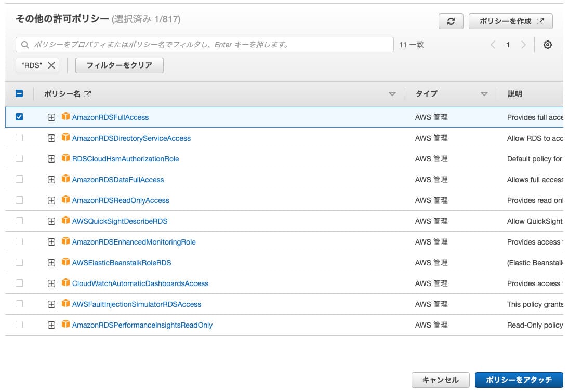Expand the RDSCloudHsmAuthorizationRole row
The height and width of the screenshot is (392, 569).
[x=51, y=159]
